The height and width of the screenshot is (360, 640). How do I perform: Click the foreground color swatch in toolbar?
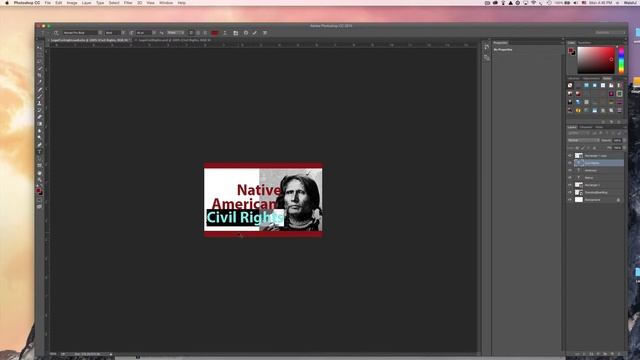click(38, 190)
